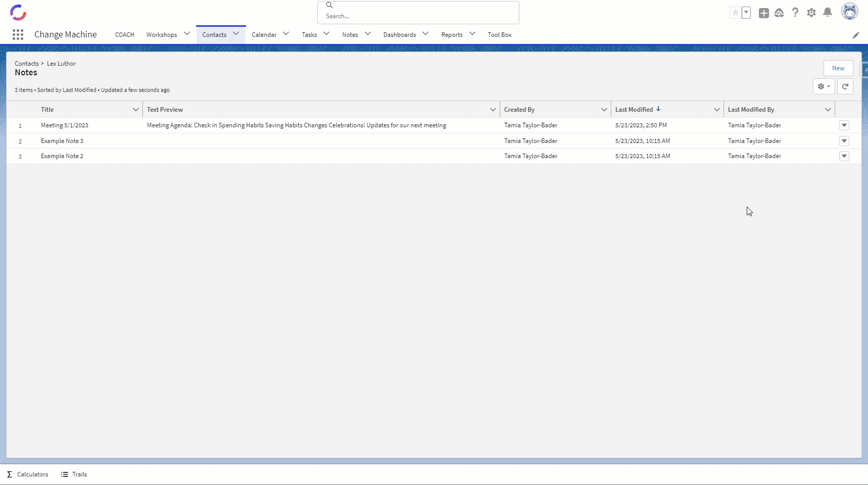The width and height of the screenshot is (868, 485).
Task: Create a New note
Action: [838, 68]
